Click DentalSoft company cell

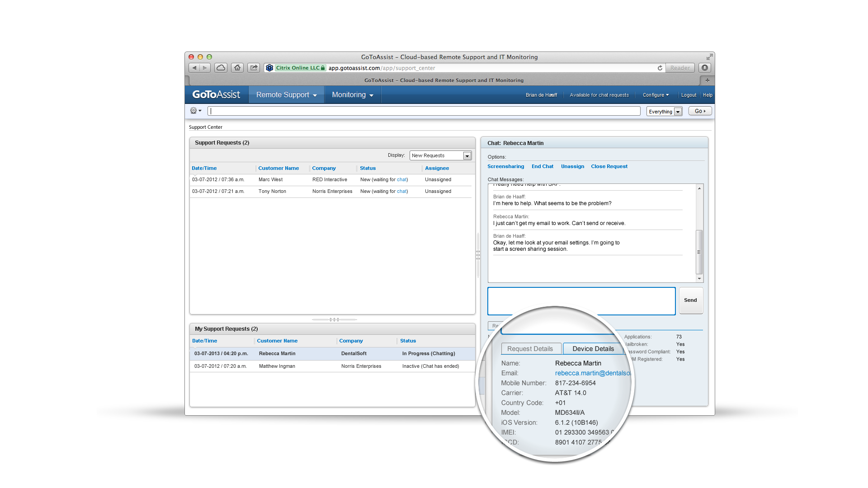354,354
